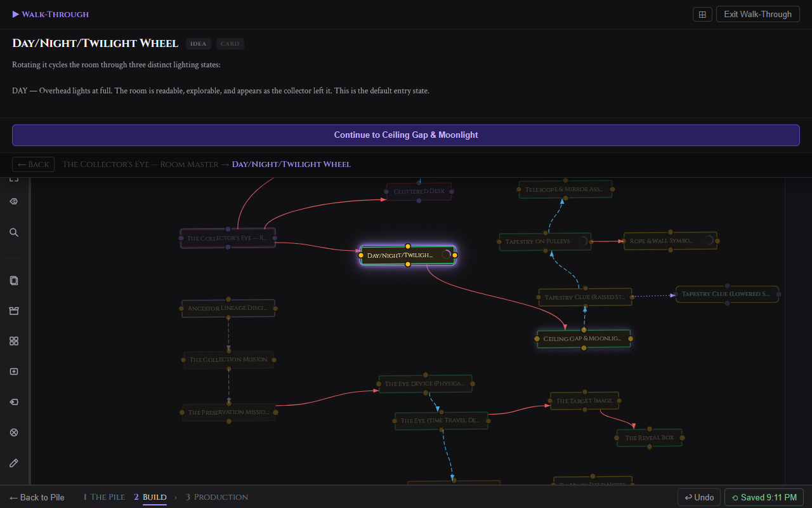Select the Rope & Wall Symbo... node
Screen dimensions: 812x508
point(671,241)
